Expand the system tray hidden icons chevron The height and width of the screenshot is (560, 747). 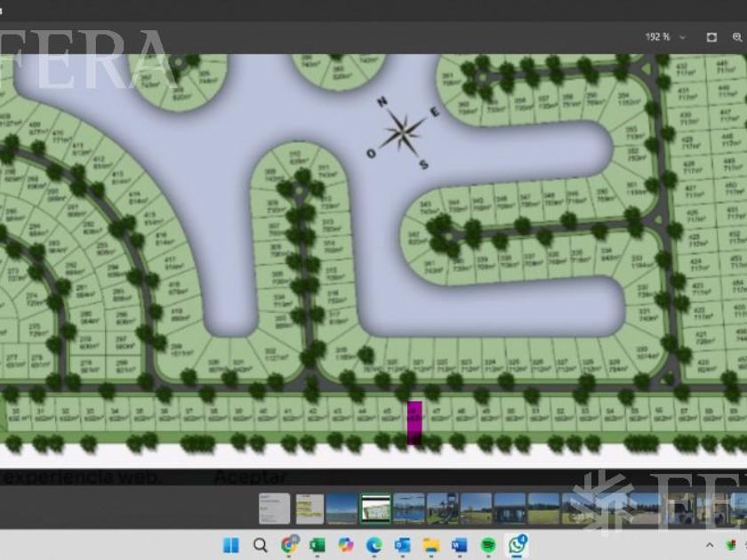[711, 544]
